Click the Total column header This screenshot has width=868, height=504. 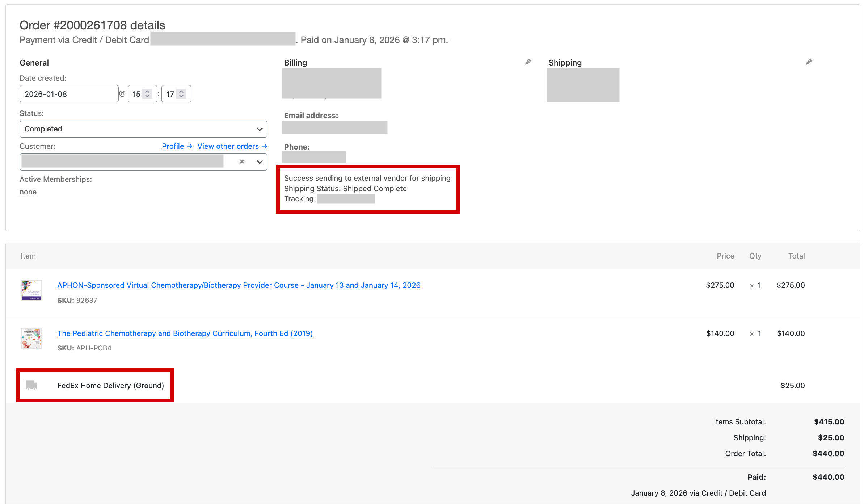click(796, 256)
